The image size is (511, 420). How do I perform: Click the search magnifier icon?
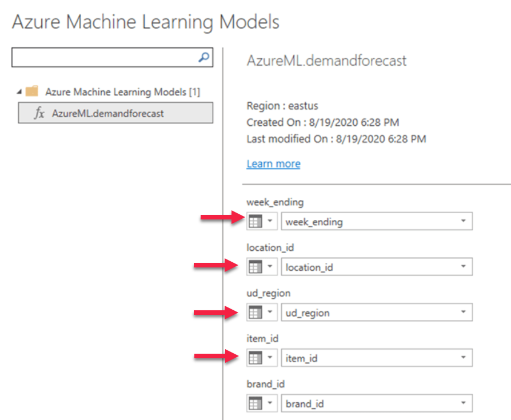(204, 57)
